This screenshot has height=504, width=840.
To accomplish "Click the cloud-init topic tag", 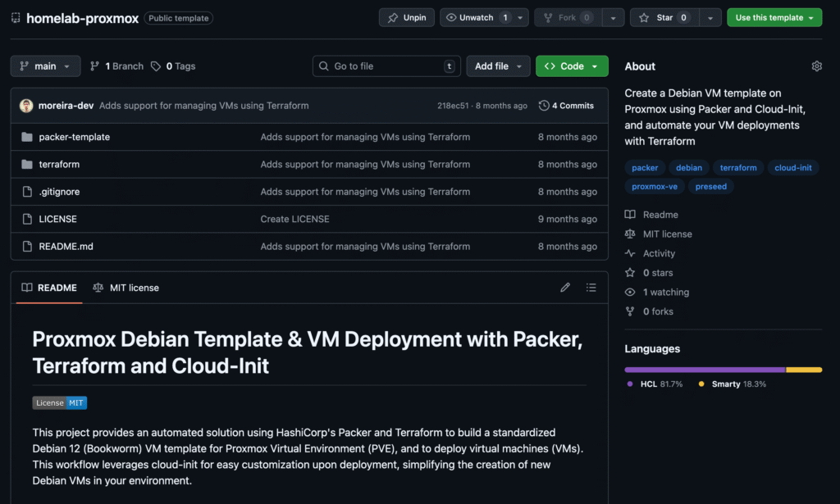I will pyautogui.click(x=793, y=167).
